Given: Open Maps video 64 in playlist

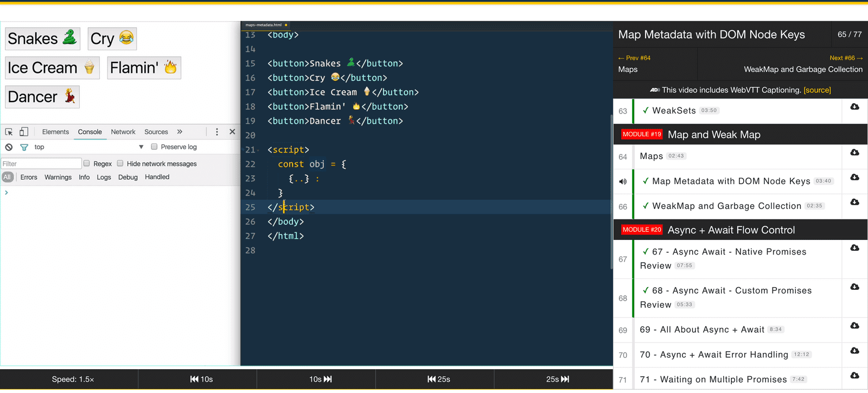Looking at the screenshot, I should click(x=652, y=156).
